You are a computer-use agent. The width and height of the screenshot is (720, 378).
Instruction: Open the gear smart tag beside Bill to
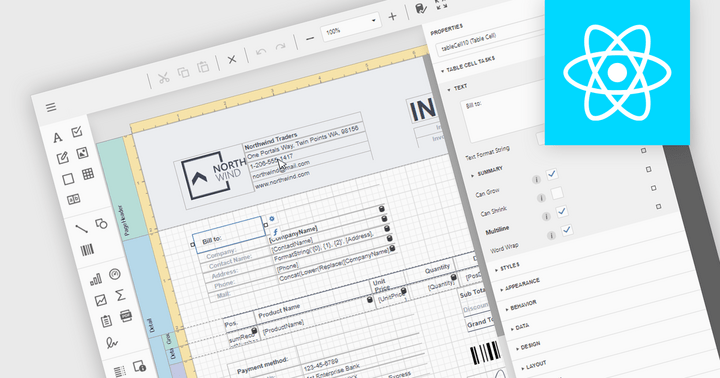point(272,219)
